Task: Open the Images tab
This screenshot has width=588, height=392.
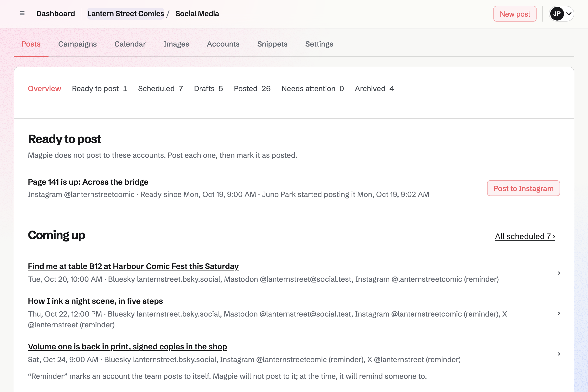Action: [176, 44]
